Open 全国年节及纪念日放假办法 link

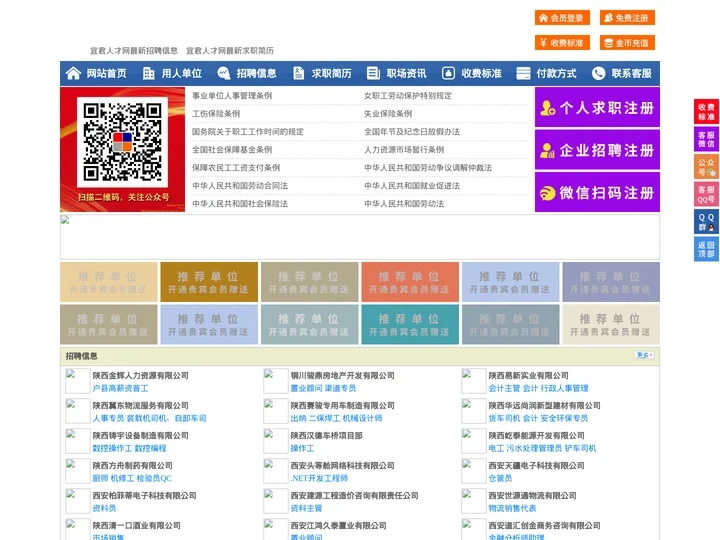tap(412, 131)
